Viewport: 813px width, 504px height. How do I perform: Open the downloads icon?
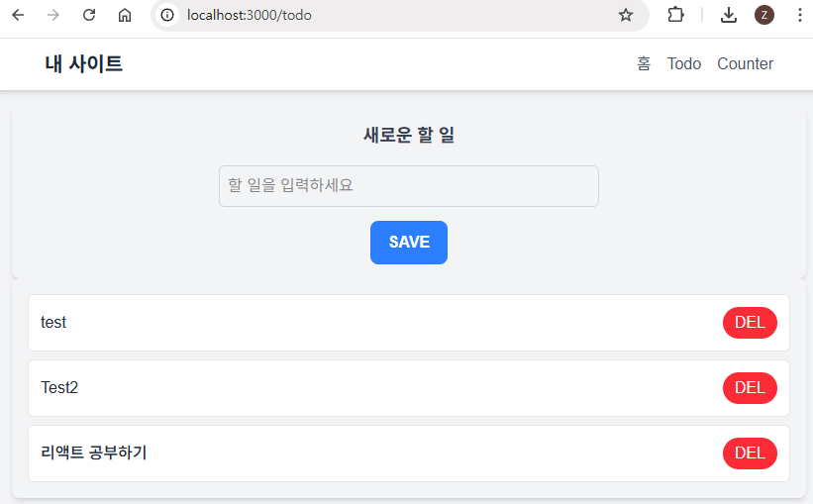click(729, 15)
